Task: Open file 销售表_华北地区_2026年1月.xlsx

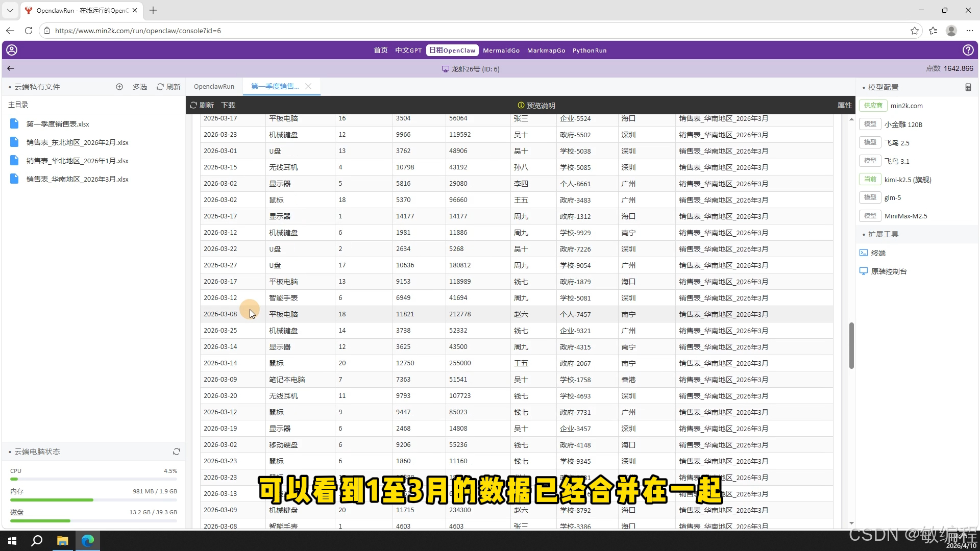Action: (x=77, y=161)
